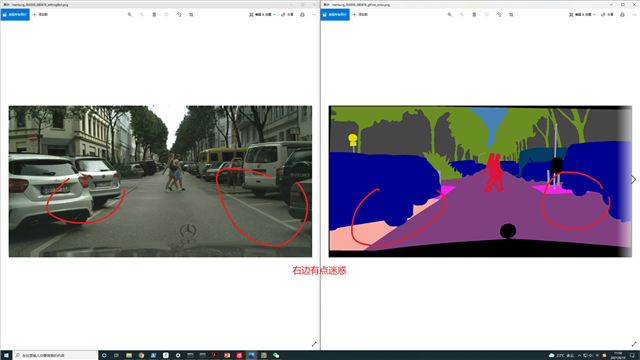Open See all photos in right window
This screenshot has width=640, height=360.
click(x=335, y=15)
